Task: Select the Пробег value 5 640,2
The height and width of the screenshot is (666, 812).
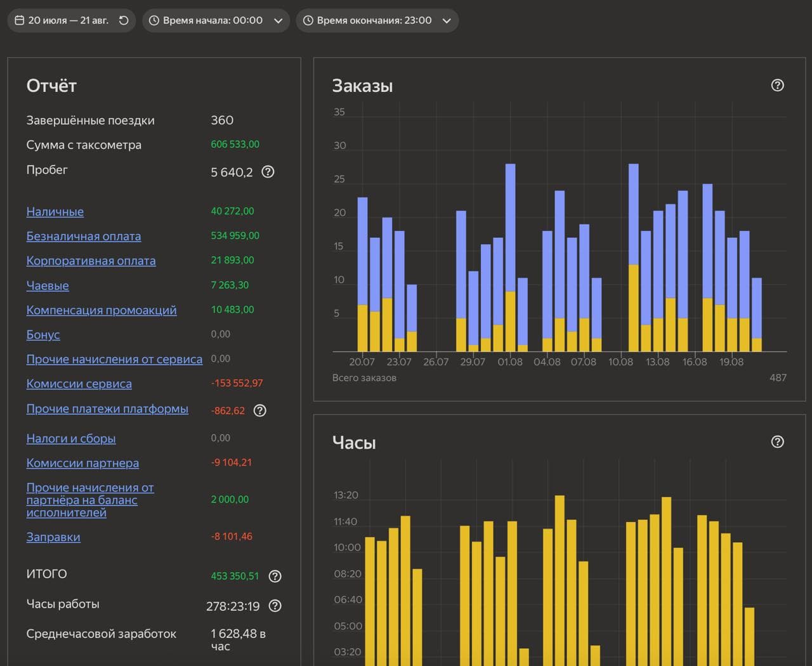Action: point(232,172)
